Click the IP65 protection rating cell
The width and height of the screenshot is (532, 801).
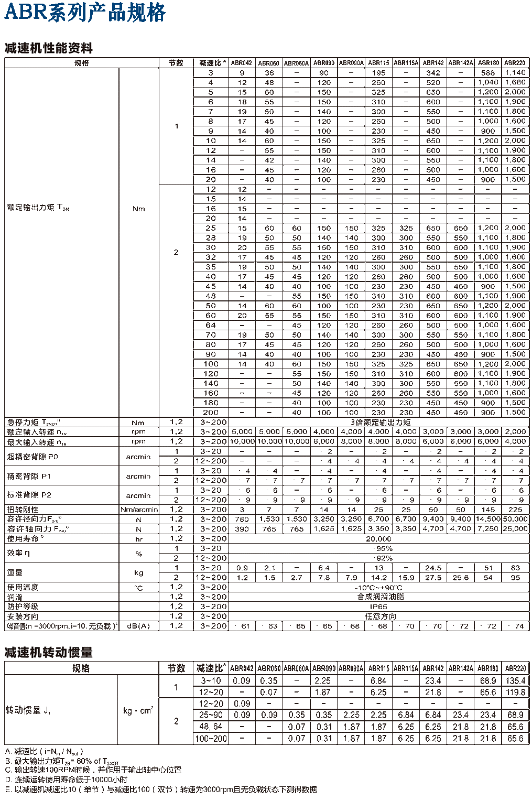click(378, 607)
